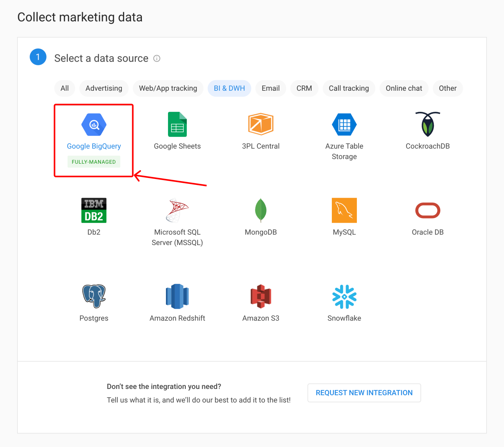Click the Amazon S3 label

point(261,318)
